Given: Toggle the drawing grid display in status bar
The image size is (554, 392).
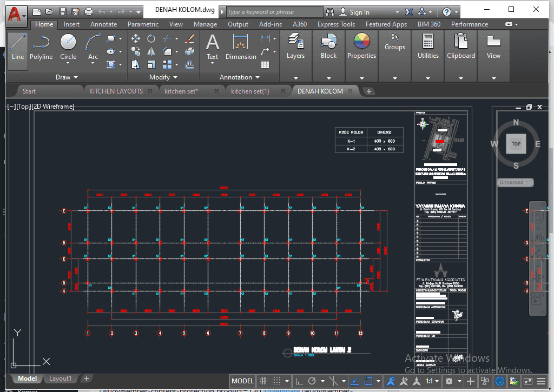Looking at the screenshot, I should [263, 381].
